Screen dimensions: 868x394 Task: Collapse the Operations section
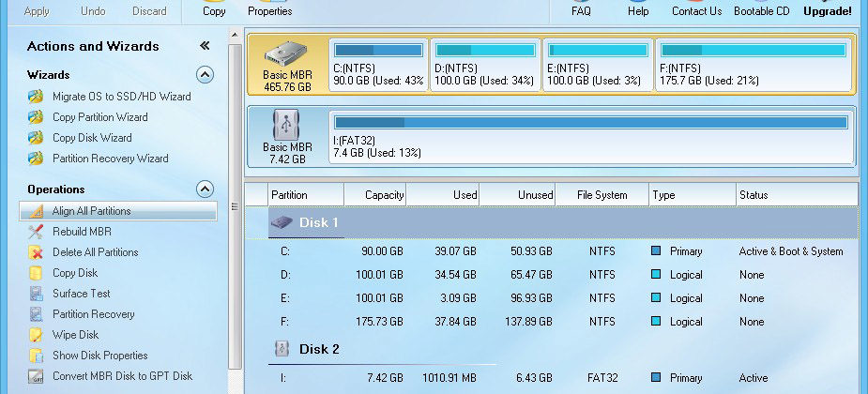[205, 189]
